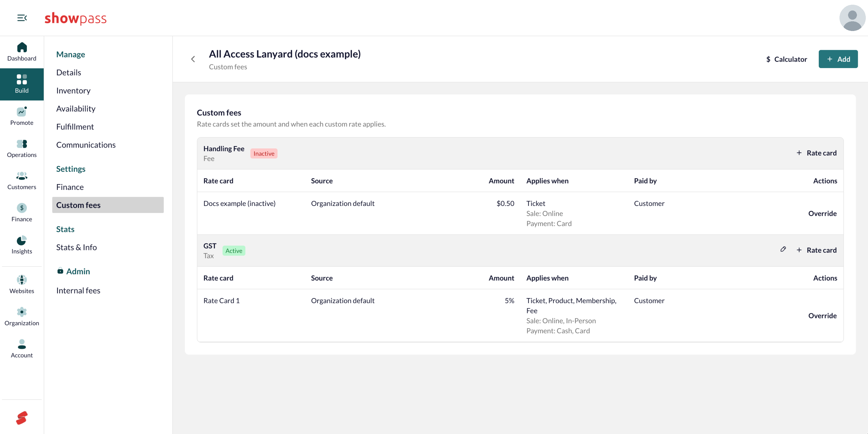The width and height of the screenshot is (868, 434).
Task: Open Finance under Settings
Action: [x=70, y=187]
